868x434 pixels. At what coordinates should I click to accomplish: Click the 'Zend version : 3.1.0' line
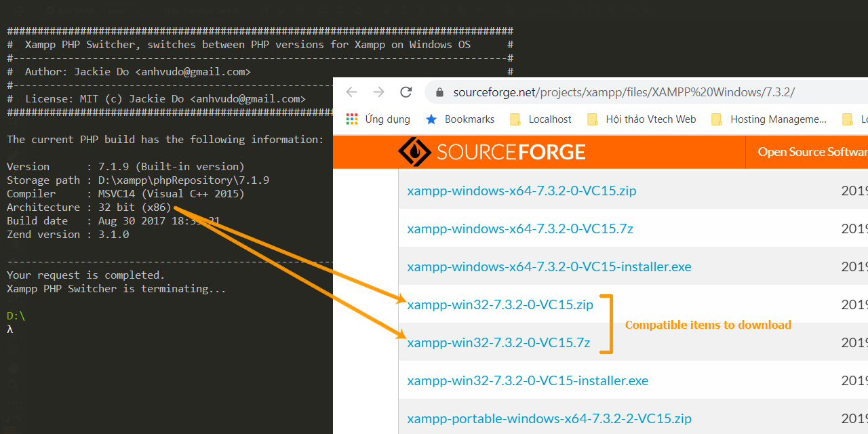point(68,235)
